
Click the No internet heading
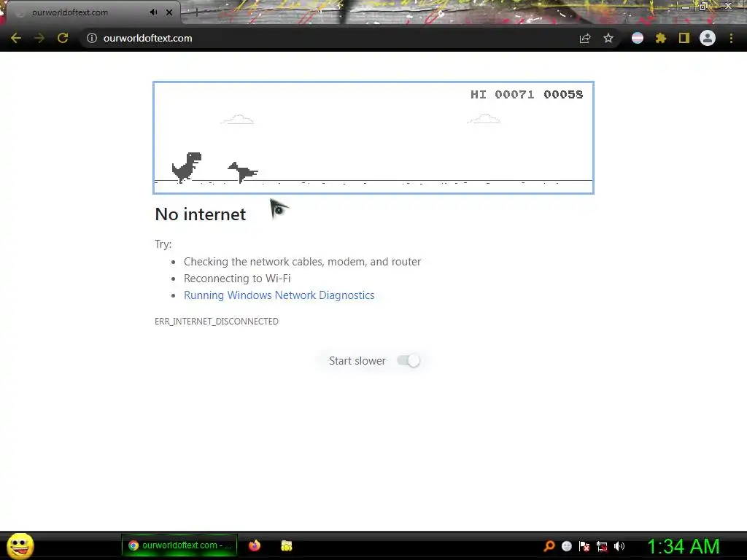200,214
